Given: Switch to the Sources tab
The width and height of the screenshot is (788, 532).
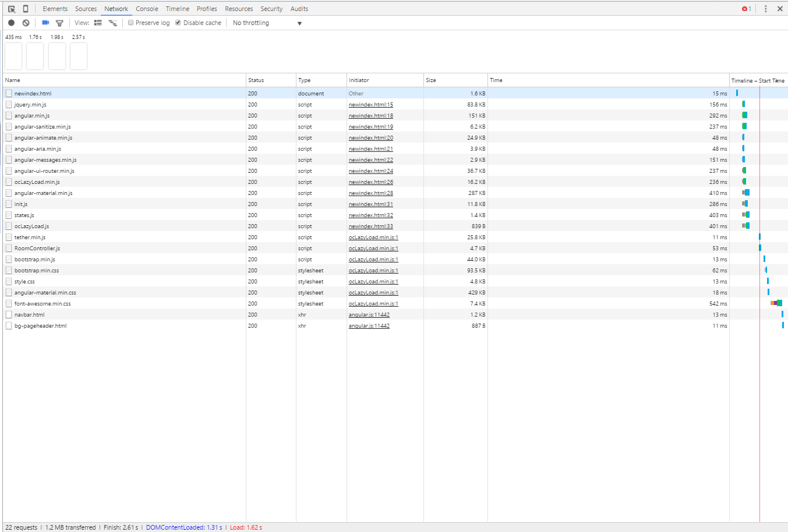Looking at the screenshot, I should pos(86,9).
